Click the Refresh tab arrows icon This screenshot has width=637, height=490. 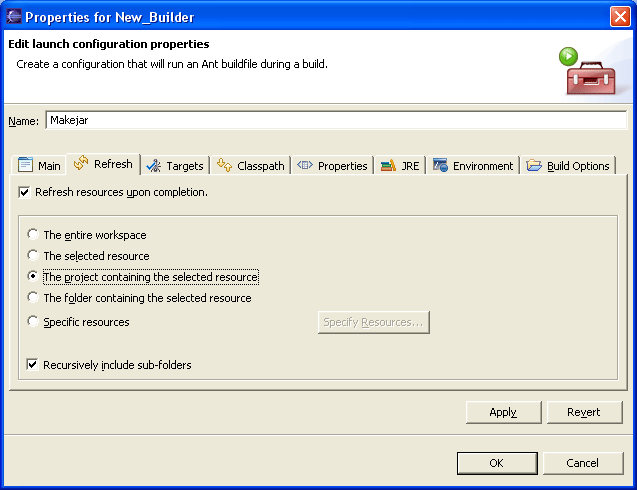tap(81, 163)
